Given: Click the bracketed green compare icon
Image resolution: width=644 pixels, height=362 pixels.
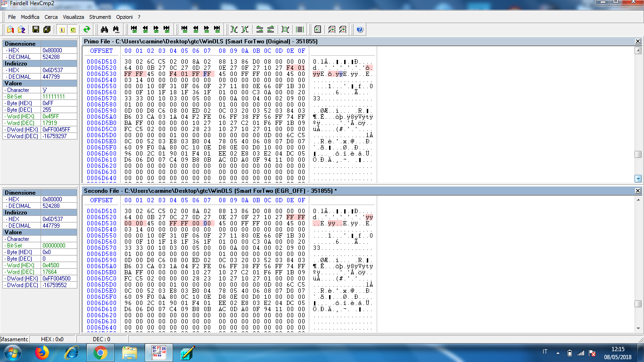Looking at the screenshot, I should 285,29.
